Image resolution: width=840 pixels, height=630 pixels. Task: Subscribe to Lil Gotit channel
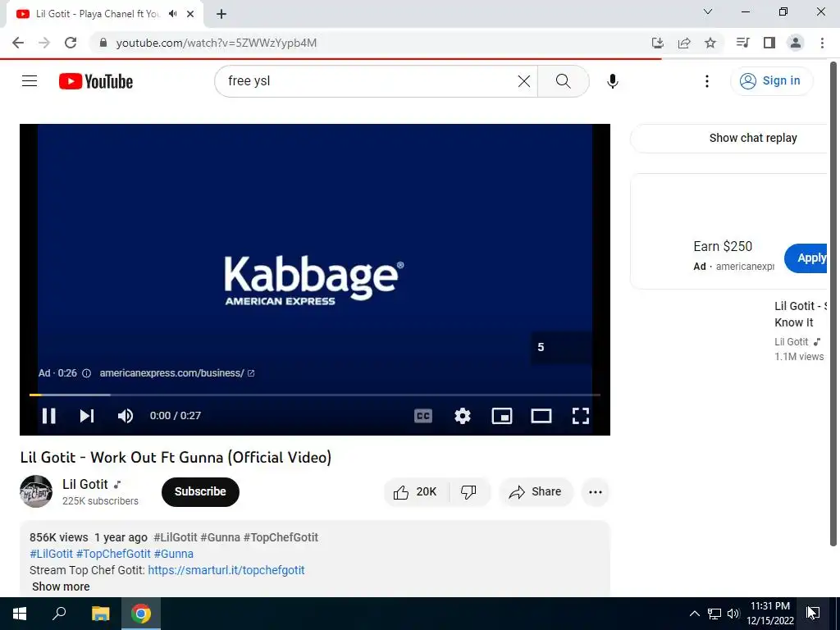click(200, 492)
